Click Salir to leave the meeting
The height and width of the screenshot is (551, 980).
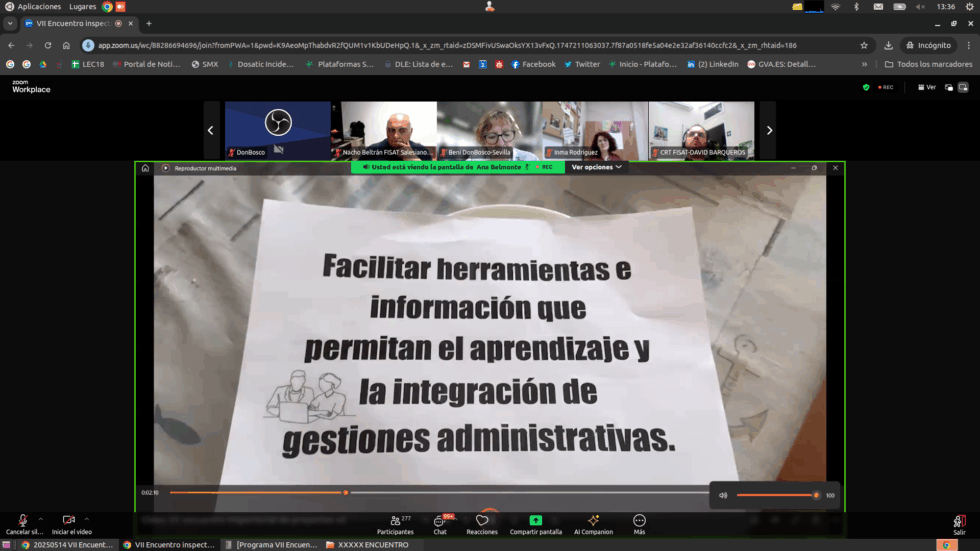pyautogui.click(x=959, y=522)
